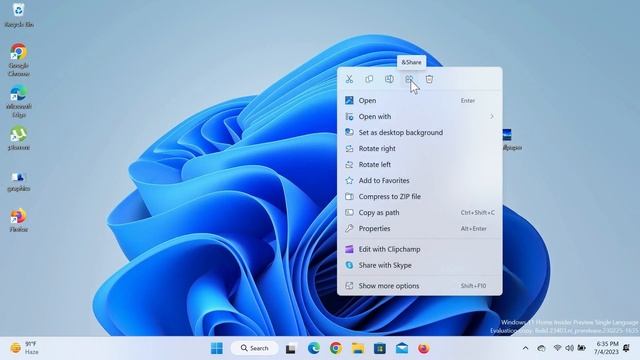Screen dimensions: 640x360
Task: Open Task View on the taskbar
Action: click(x=291, y=349)
